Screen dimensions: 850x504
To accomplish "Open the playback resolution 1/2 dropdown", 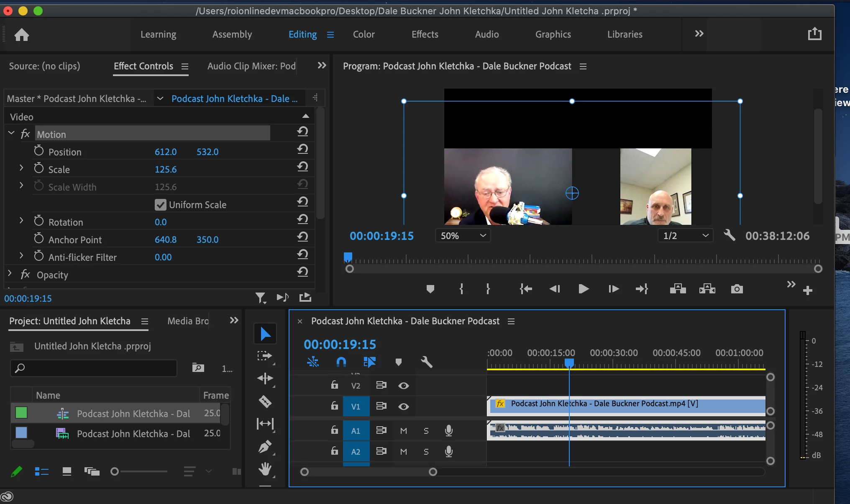I will point(685,236).
